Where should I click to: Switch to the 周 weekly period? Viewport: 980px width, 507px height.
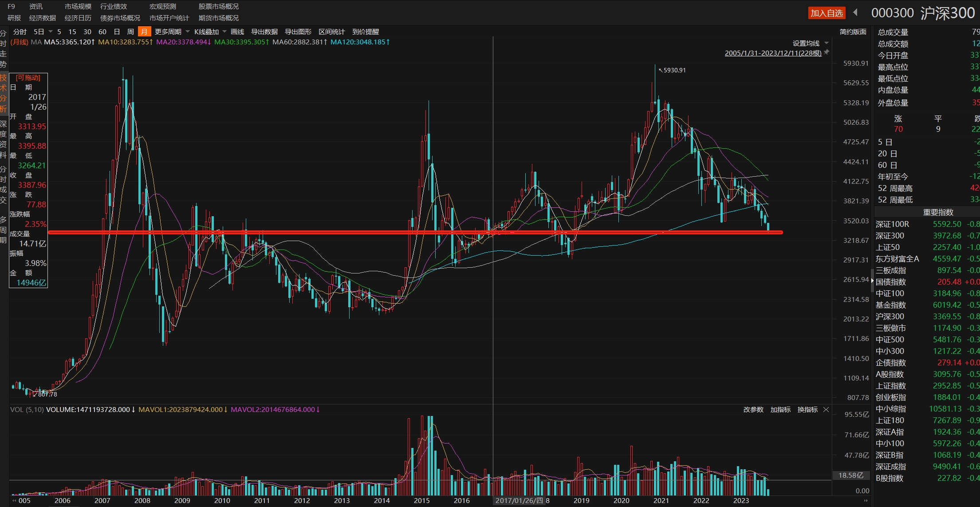click(x=130, y=32)
